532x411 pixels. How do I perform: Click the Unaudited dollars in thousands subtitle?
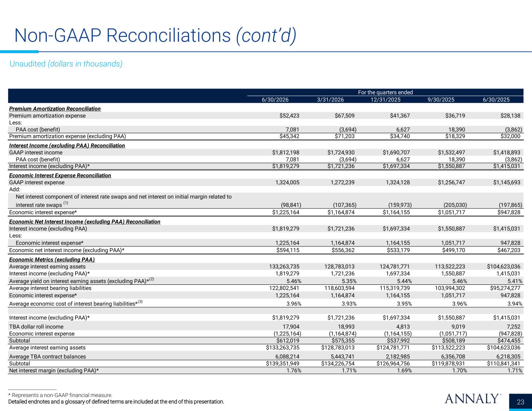point(66,64)
